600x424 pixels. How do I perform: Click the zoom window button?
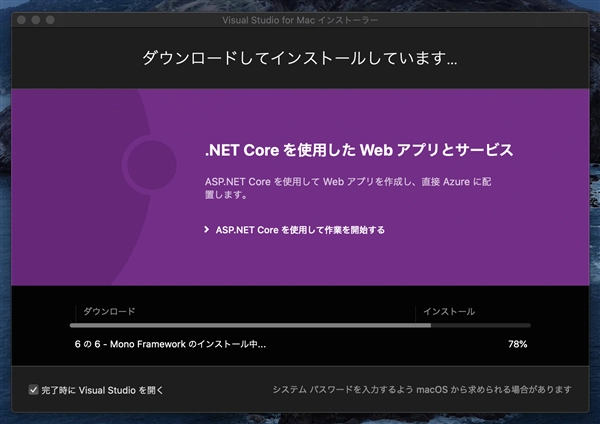50,20
